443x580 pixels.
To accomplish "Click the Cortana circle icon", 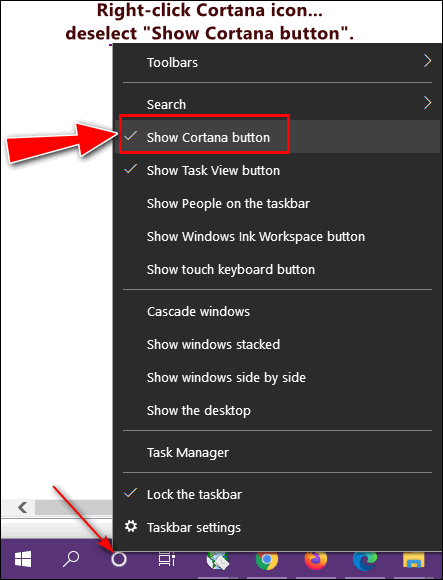I will (x=119, y=559).
